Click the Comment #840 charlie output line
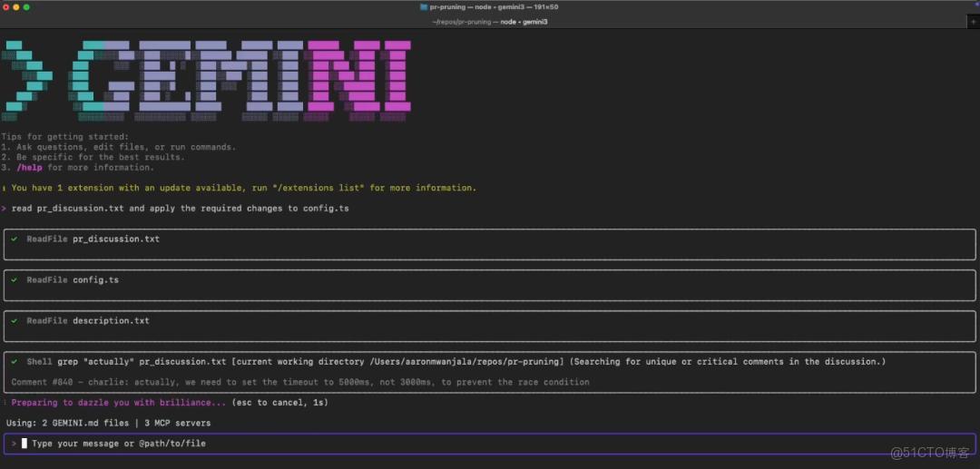The image size is (980, 469). point(300,382)
